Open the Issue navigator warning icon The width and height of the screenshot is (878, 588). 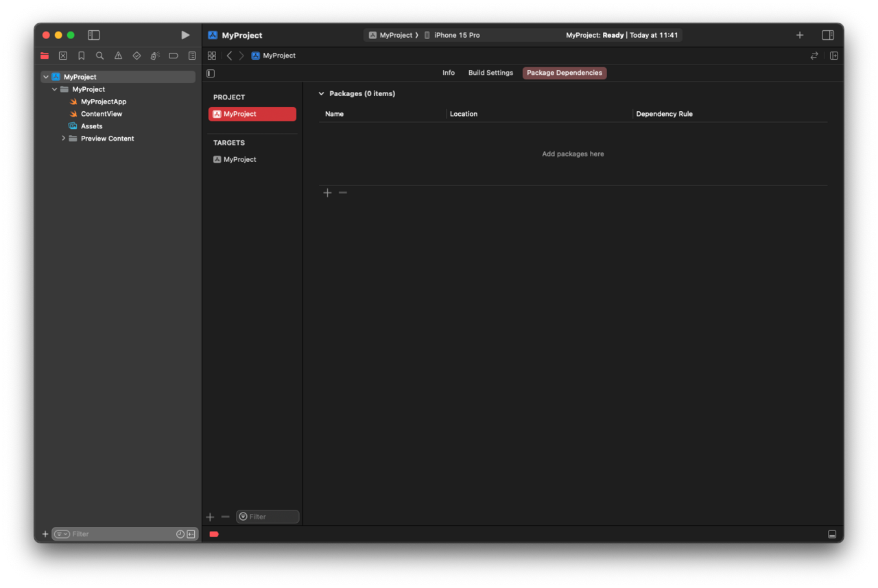pyautogui.click(x=118, y=56)
